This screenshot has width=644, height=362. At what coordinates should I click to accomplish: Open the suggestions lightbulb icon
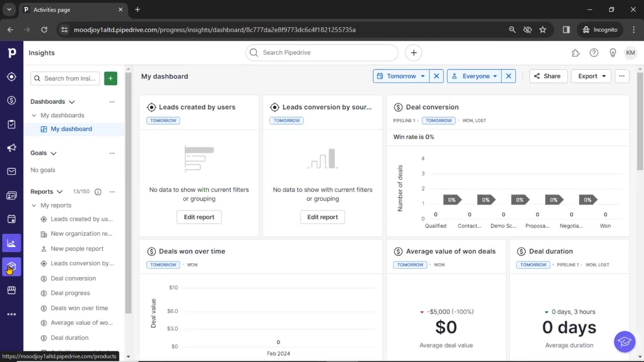pos(612,53)
